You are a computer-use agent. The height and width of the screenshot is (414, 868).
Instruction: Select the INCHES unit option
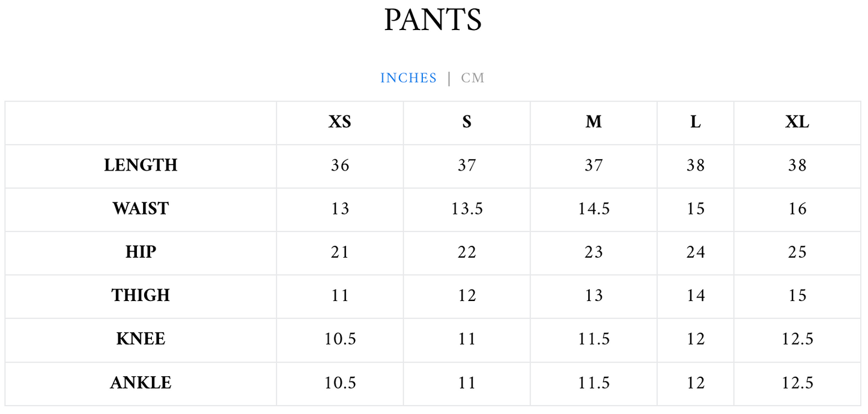(x=408, y=78)
